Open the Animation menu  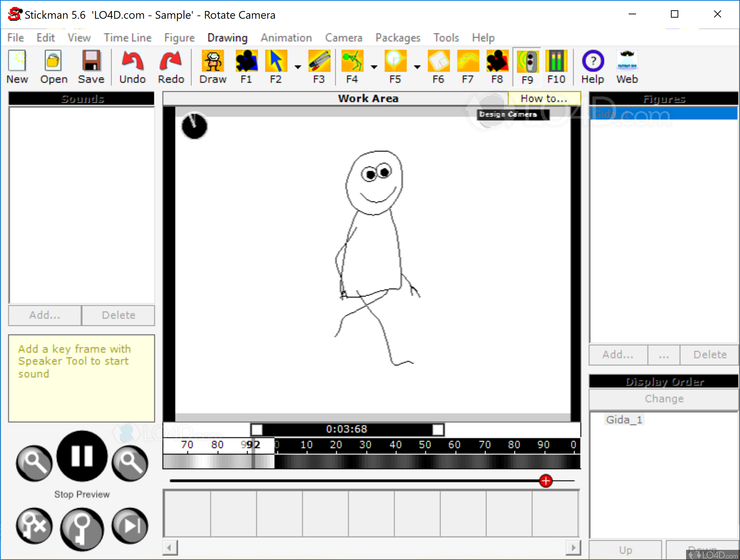tap(286, 37)
